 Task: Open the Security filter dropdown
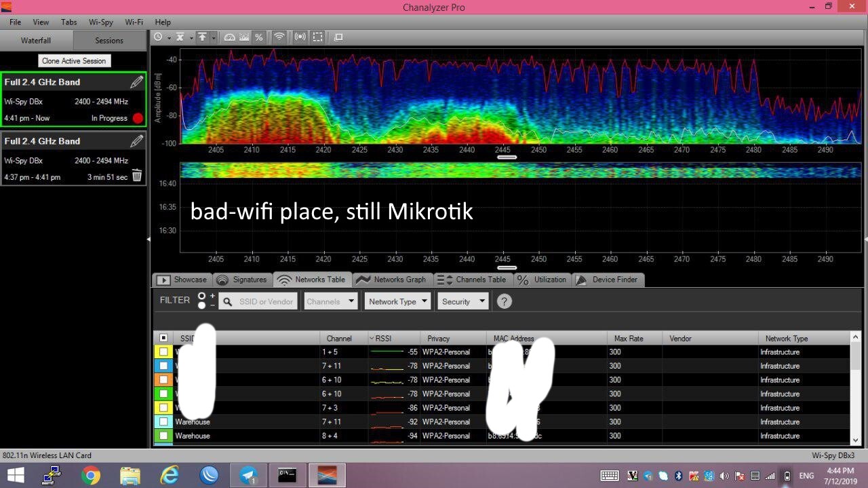464,301
